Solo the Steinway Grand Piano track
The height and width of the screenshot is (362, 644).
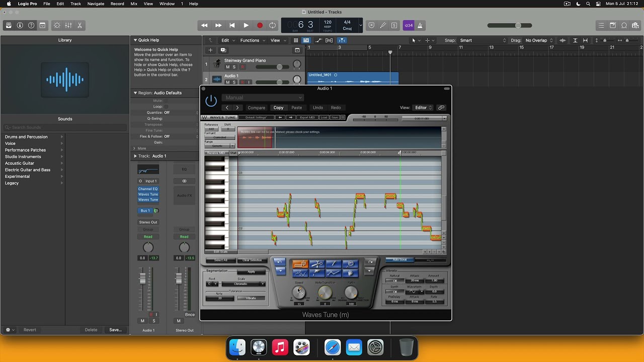pos(234,67)
